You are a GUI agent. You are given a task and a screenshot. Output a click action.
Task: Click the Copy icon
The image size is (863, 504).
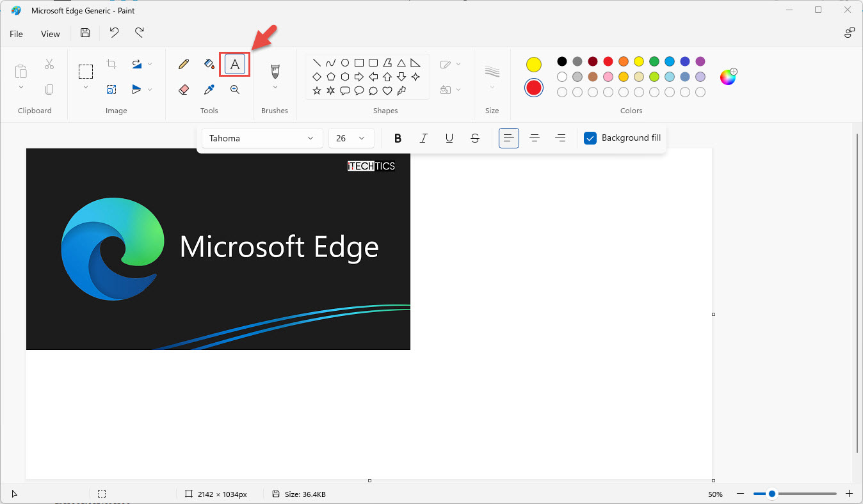[x=49, y=90]
